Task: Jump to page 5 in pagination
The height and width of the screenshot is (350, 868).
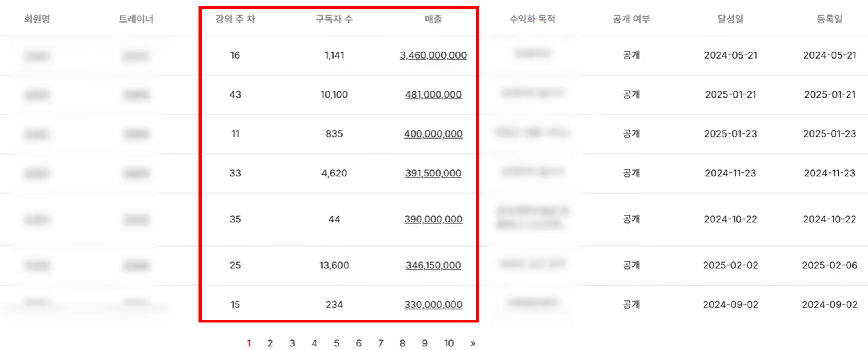Action: point(336,343)
